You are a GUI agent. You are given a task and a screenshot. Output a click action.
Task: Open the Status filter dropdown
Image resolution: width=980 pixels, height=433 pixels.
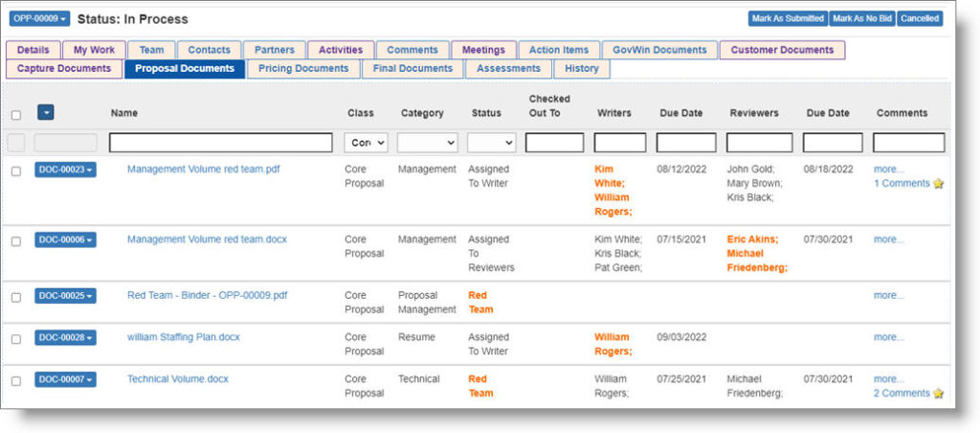pos(491,143)
